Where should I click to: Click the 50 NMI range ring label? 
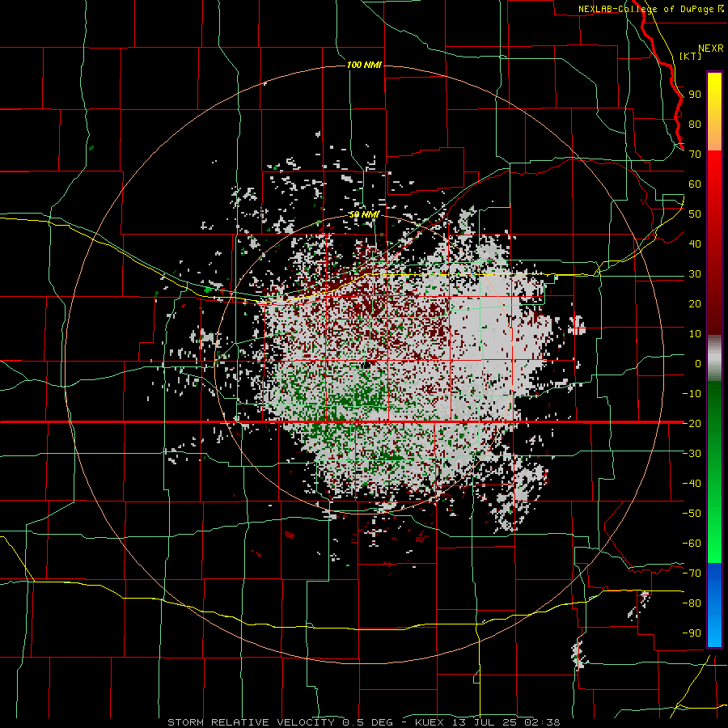pyautogui.click(x=364, y=214)
